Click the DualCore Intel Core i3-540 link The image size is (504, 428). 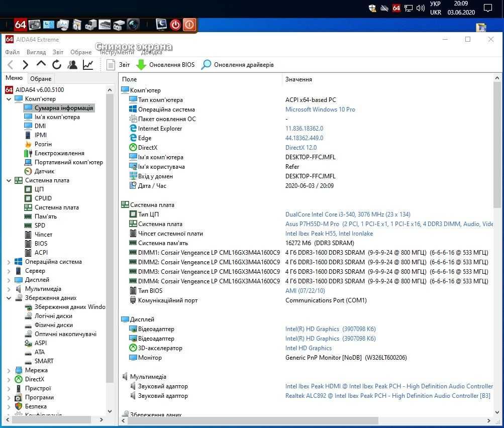[x=348, y=215]
